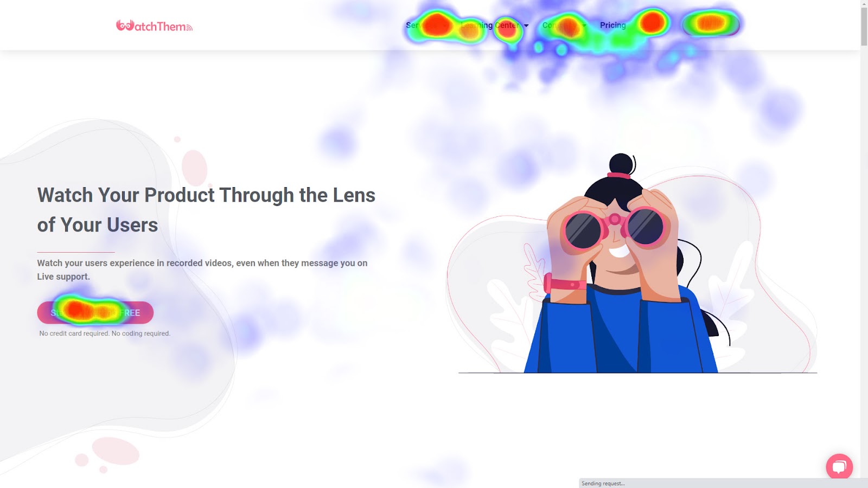The width and height of the screenshot is (868, 488).
Task: Expand the Company dropdown arrow
Action: point(584,26)
